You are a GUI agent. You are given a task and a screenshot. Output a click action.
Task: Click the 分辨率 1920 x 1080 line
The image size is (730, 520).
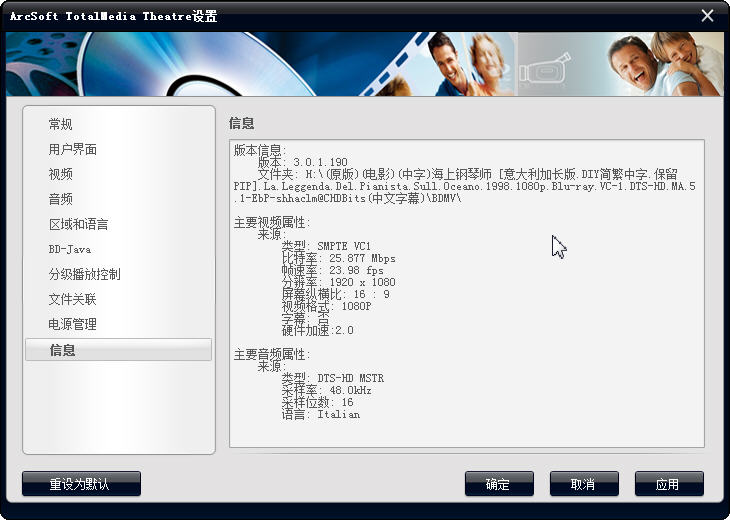pyautogui.click(x=338, y=282)
